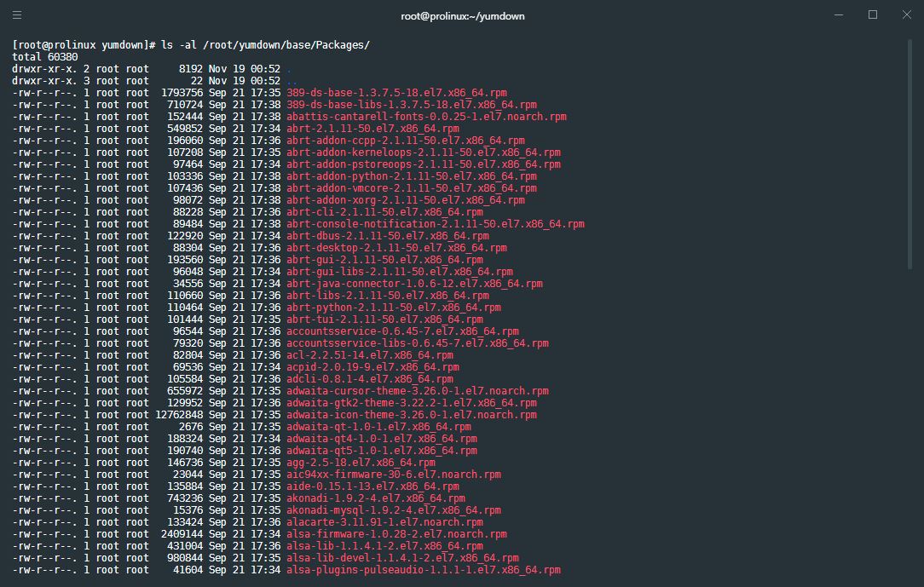Image resolution: width=924 pixels, height=587 pixels.
Task: Select alsa-lib-devel rpm filename
Action: [402, 557]
